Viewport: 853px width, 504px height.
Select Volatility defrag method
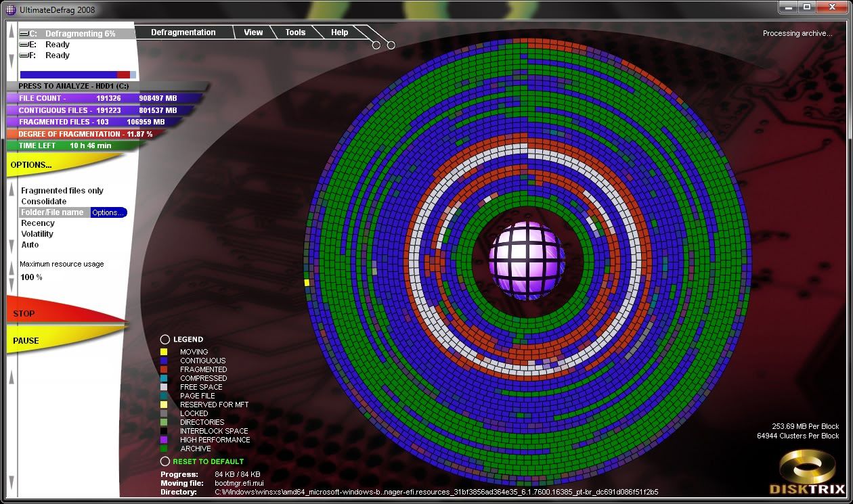coord(37,234)
